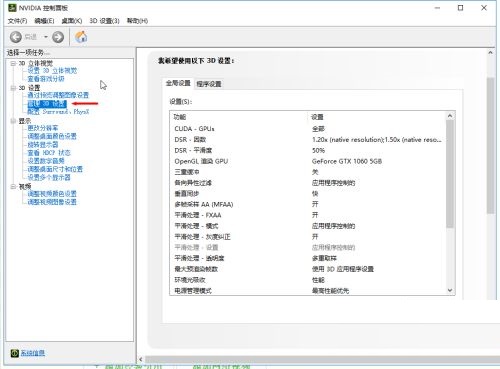The height and width of the screenshot is (369, 500).
Task: Click the 性能 value for 环境光吸收
Action: [318, 280]
